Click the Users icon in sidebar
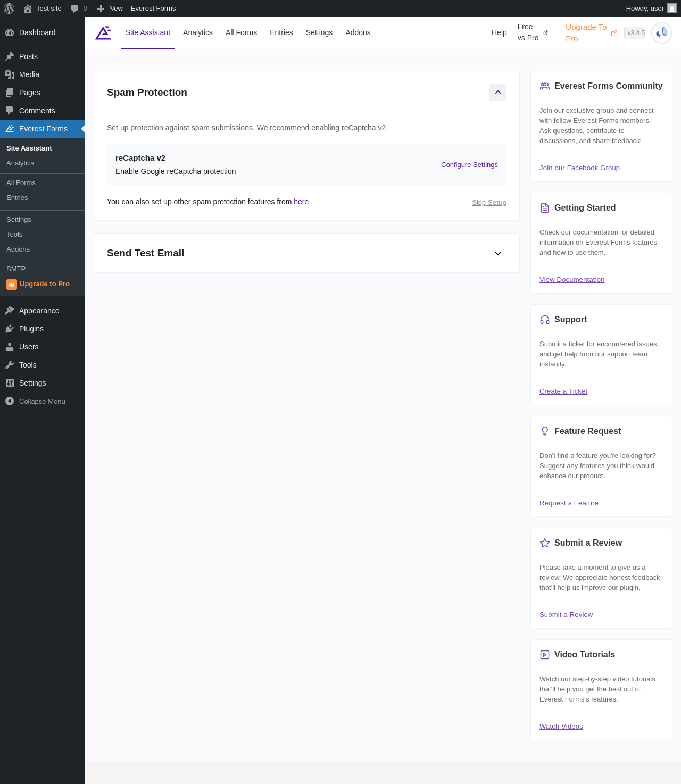 [10, 347]
